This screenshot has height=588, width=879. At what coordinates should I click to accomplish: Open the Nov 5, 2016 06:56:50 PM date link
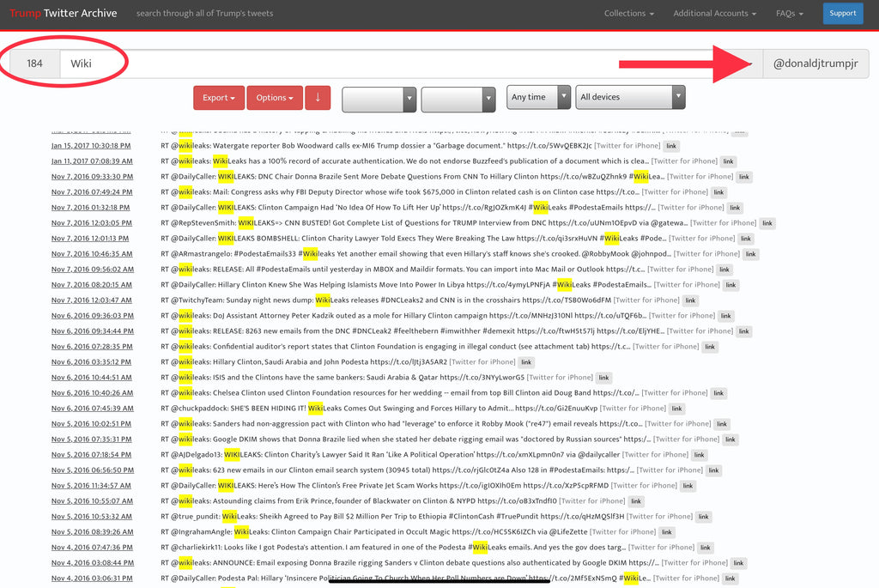click(x=93, y=470)
